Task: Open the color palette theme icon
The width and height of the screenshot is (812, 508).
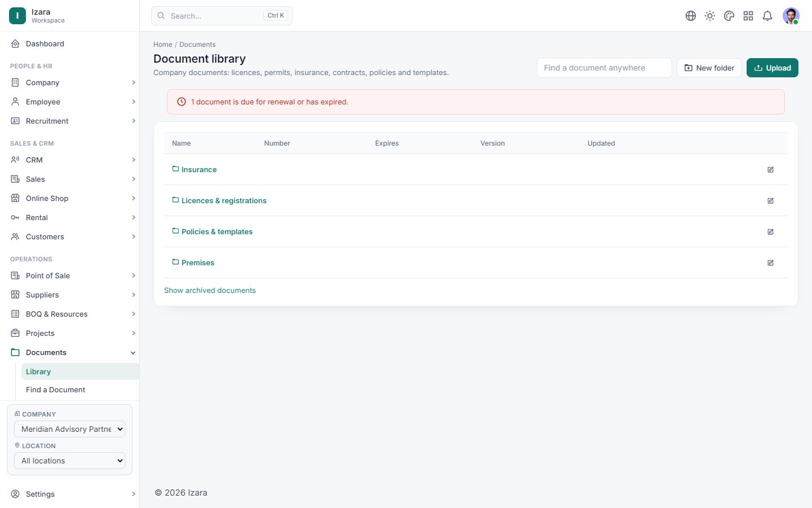Action: pyautogui.click(x=729, y=16)
